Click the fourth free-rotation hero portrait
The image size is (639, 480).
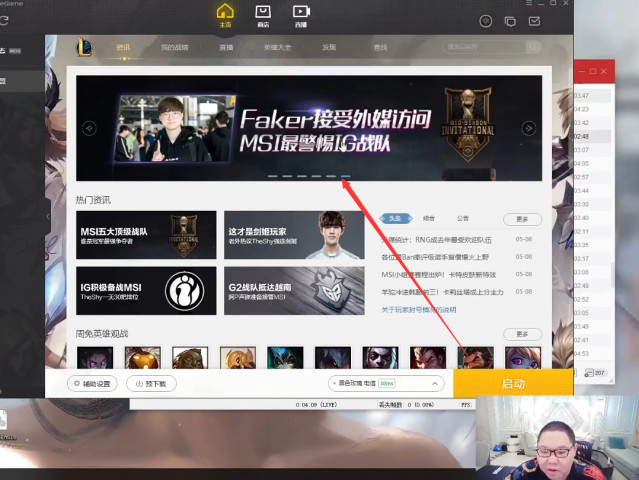[x=238, y=358]
